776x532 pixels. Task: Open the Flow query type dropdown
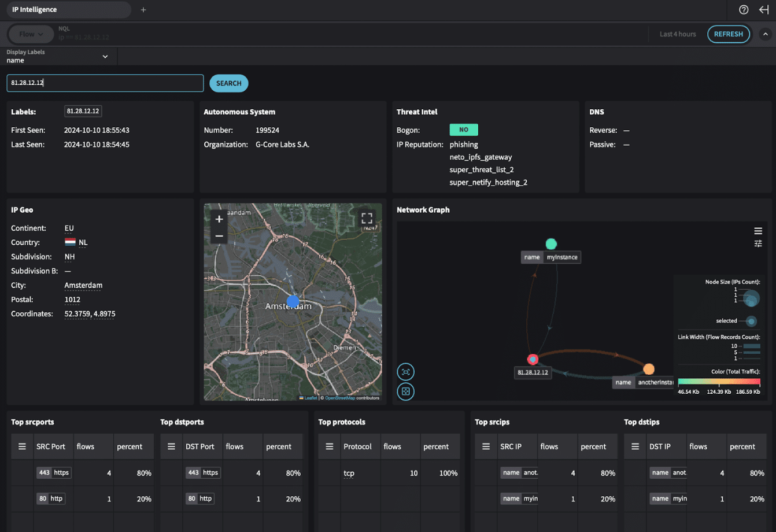pyautogui.click(x=31, y=34)
